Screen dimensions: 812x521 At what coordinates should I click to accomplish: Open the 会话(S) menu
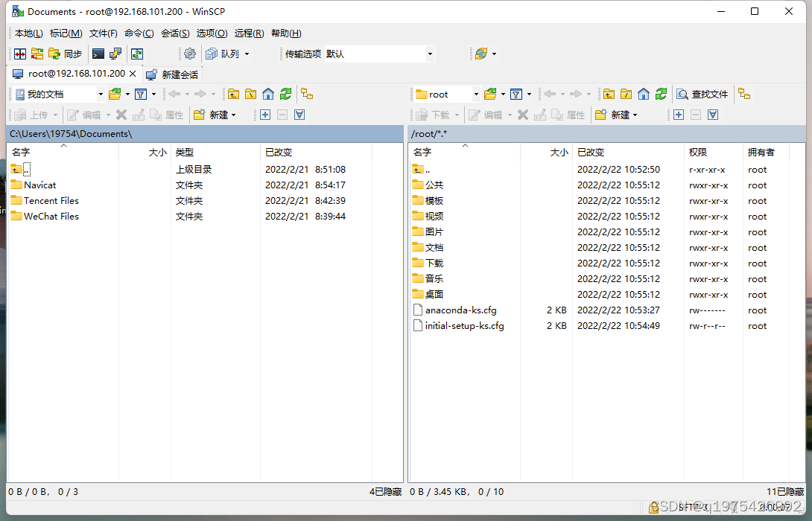(x=175, y=33)
